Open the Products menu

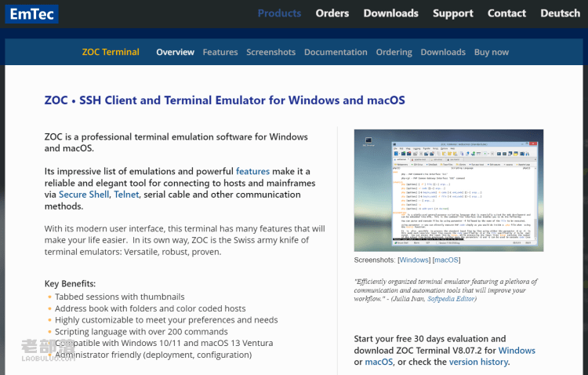[279, 13]
